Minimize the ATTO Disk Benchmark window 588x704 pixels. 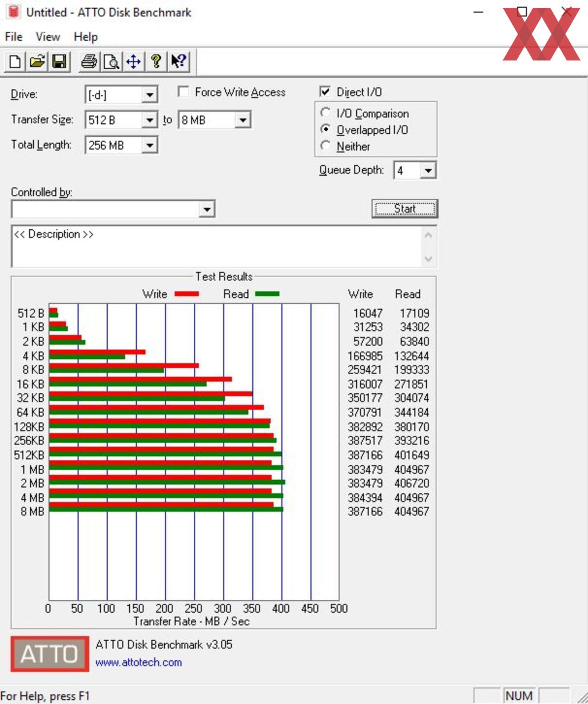(x=478, y=12)
